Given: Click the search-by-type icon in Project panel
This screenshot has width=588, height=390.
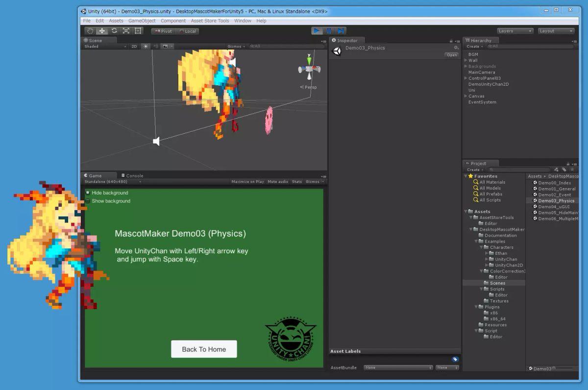Looking at the screenshot, I should click(557, 170).
